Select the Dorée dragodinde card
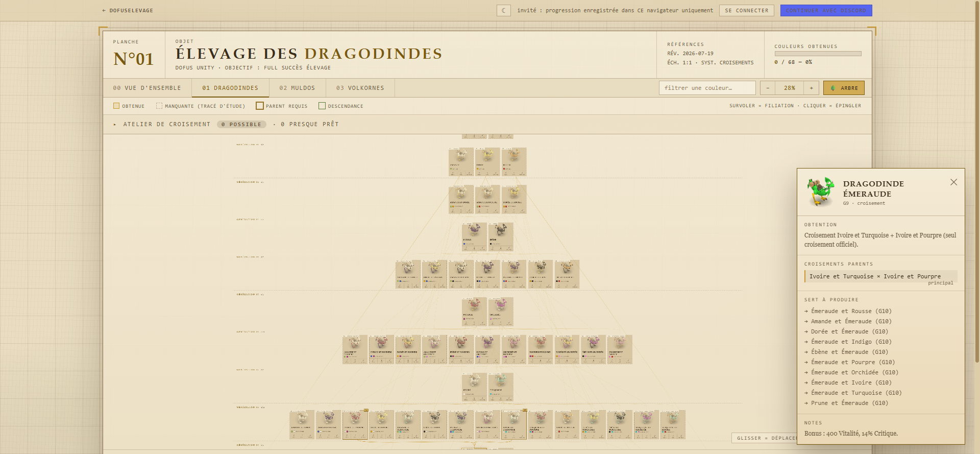Viewport: 980px width, 454px height. 487,162
